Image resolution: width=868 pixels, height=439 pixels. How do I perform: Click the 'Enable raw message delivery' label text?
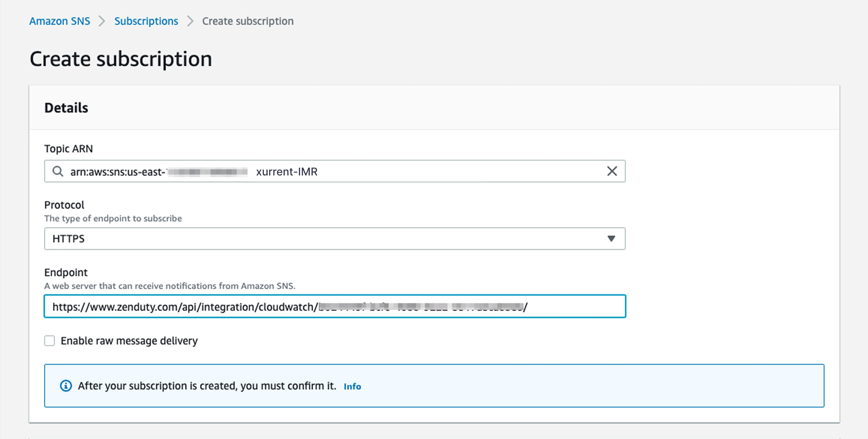(x=129, y=340)
